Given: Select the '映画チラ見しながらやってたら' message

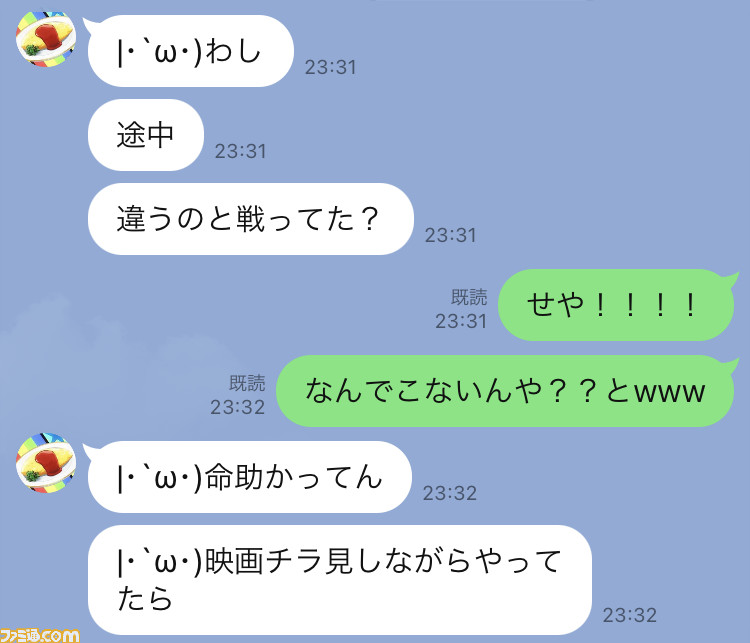Looking at the screenshot, I should [340, 580].
